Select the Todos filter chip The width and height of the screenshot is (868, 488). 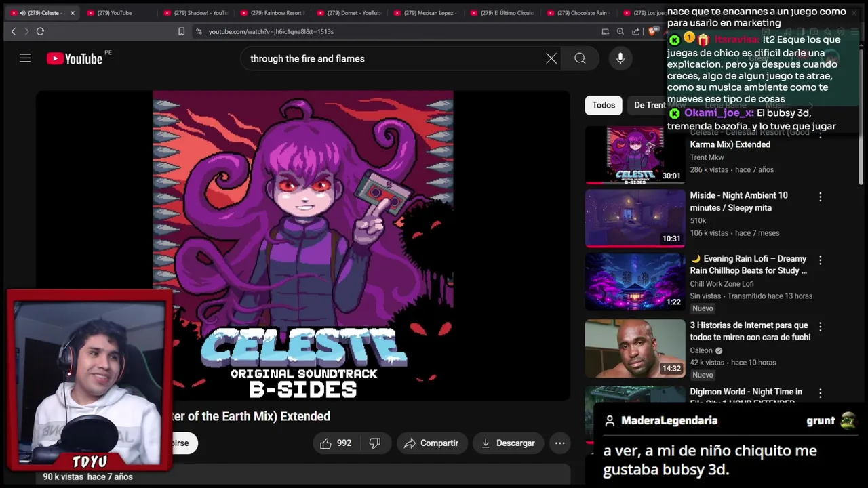point(604,105)
